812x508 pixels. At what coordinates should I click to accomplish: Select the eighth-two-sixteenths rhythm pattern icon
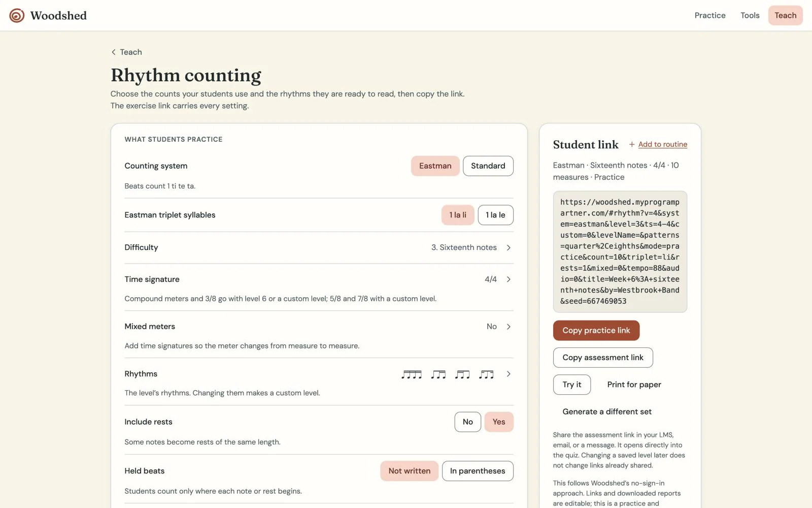(438, 374)
